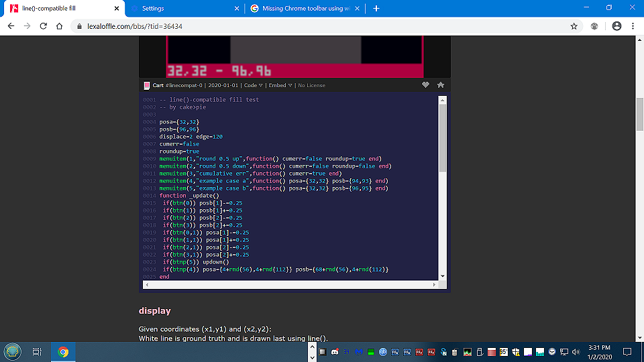Click code line 'function _update()'
This screenshot has height=362, width=644.
coord(189,196)
